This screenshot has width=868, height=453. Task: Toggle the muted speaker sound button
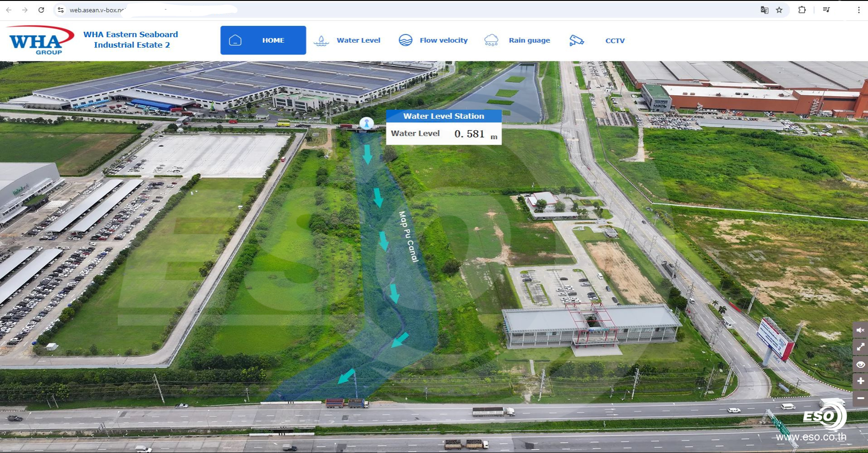[860, 330]
